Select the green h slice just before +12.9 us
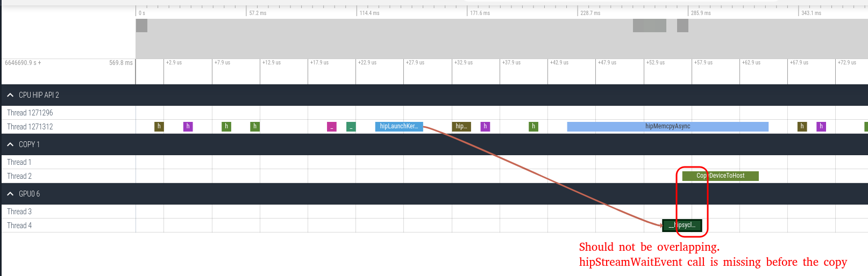 pyautogui.click(x=255, y=127)
